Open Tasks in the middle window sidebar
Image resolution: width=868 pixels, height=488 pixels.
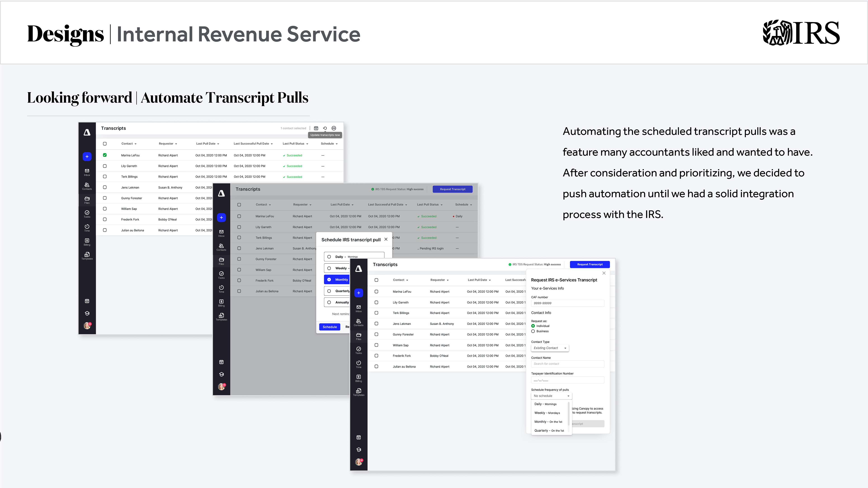point(221,275)
